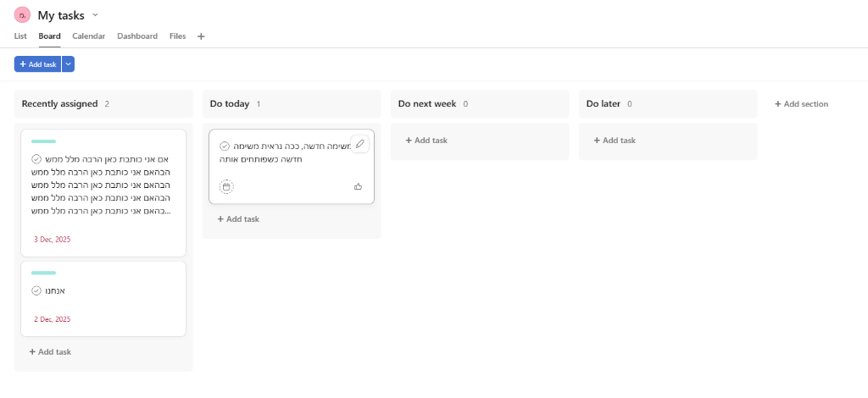The height and width of the screenshot is (398, 868).
Task: Expand the Add task dropdown arrow
Action: click(68, 64)
